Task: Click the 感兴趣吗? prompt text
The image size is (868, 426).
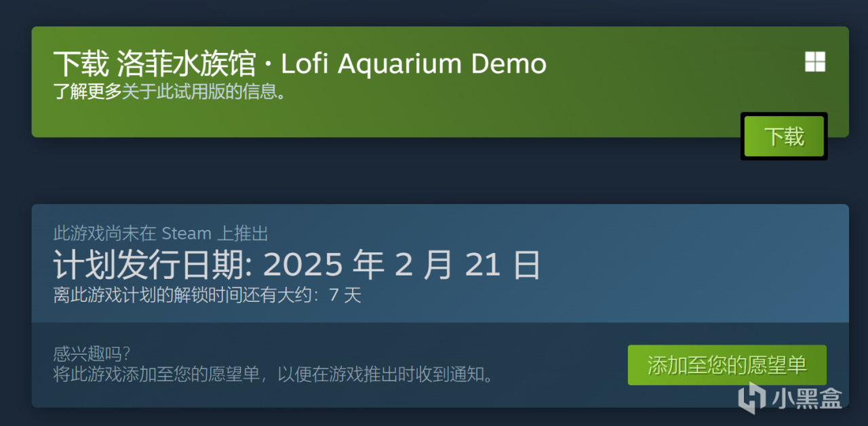Action: (92, 353)
